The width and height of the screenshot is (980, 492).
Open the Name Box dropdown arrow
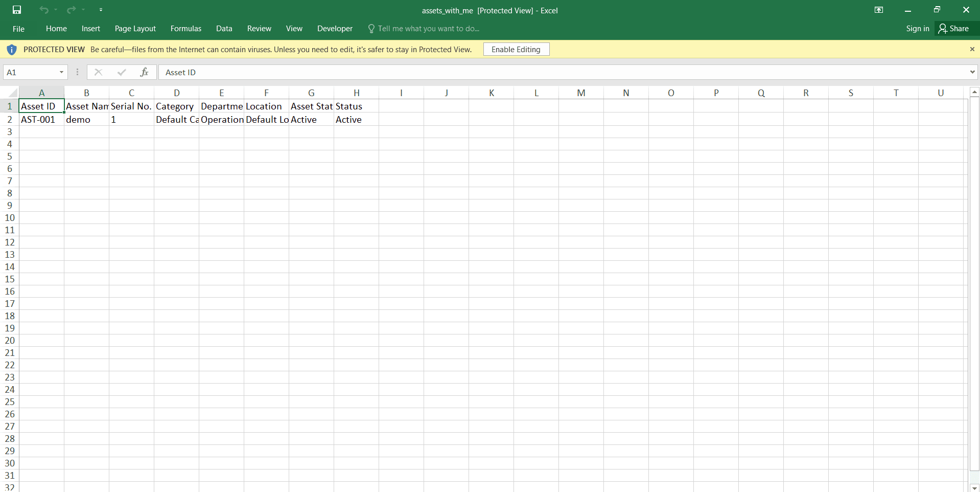point(61,72)
